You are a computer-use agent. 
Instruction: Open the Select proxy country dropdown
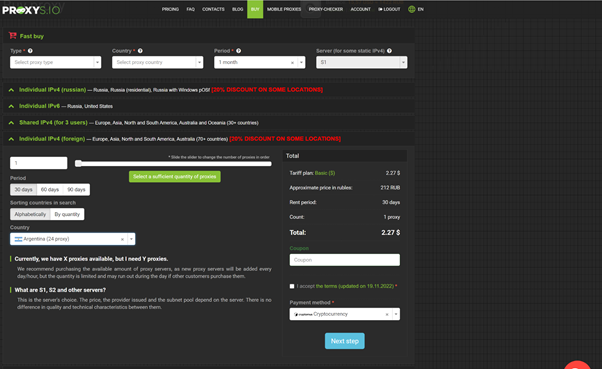[157, 62]
